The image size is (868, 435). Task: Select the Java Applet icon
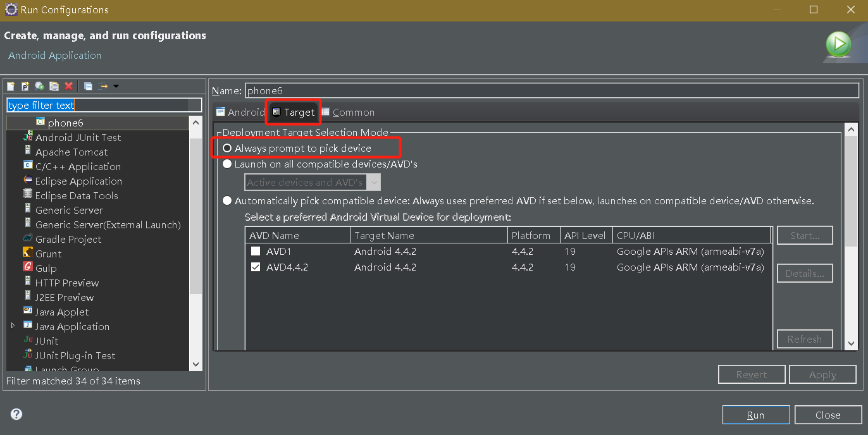pos(28,311)
